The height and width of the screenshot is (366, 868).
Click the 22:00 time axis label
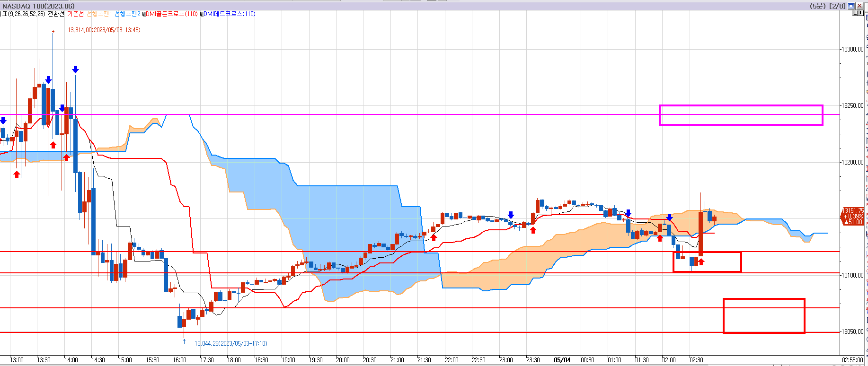pos(452,360)
